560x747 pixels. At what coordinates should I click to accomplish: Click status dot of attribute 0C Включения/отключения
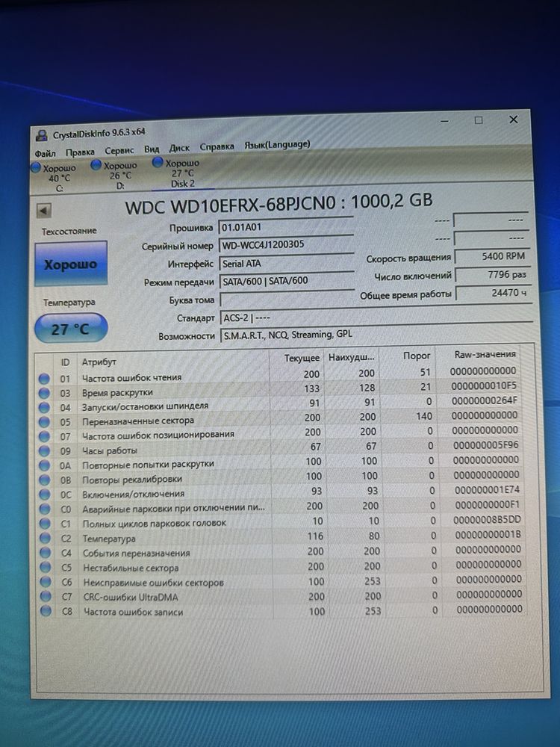pyautogui.click(x=44, y=494)
